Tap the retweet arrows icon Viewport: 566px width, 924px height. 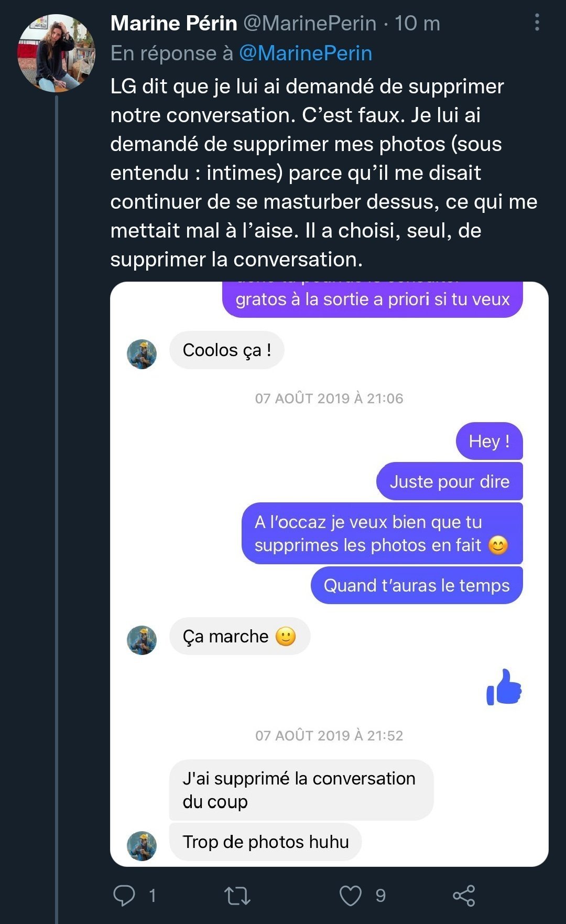point(237,895)
